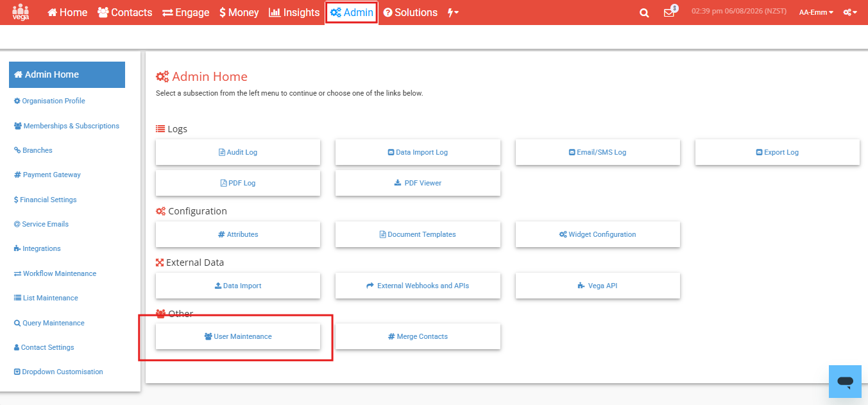Open the Export Log
The width and height of the screenshot is (868, 405).
[x=778, y=152]
